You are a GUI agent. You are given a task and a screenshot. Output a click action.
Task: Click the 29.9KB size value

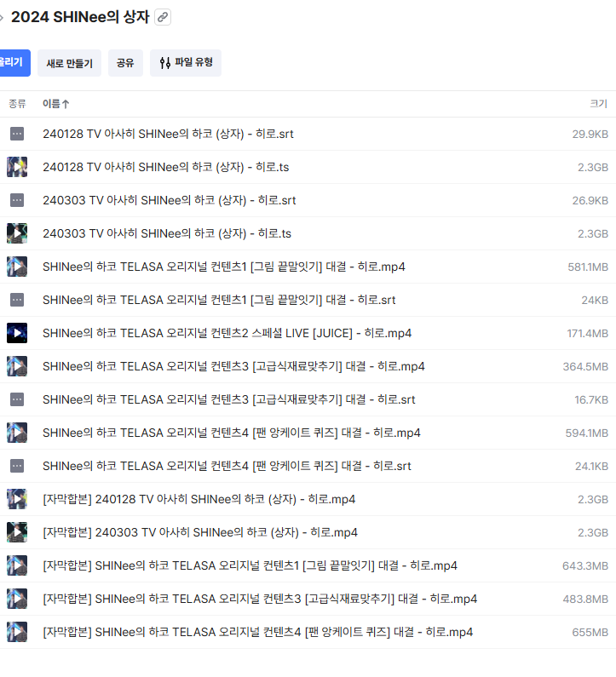[590, 135]
